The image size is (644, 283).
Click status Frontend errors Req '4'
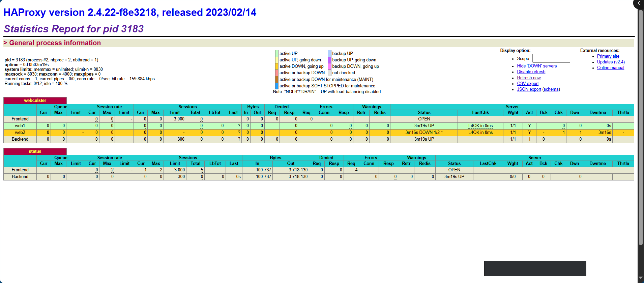[x=356, y=170]
